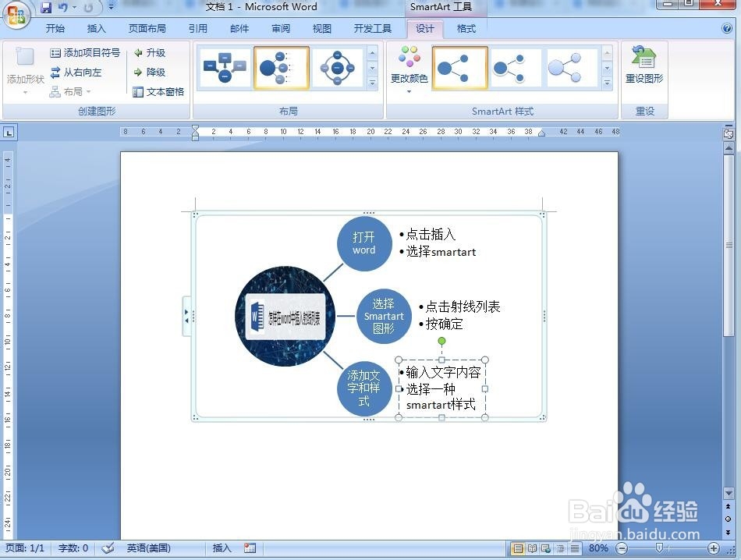Select the 打开 word circle shape
This screenshot has width=741, height=560.
pyautogui.click(x=364, y=243)
